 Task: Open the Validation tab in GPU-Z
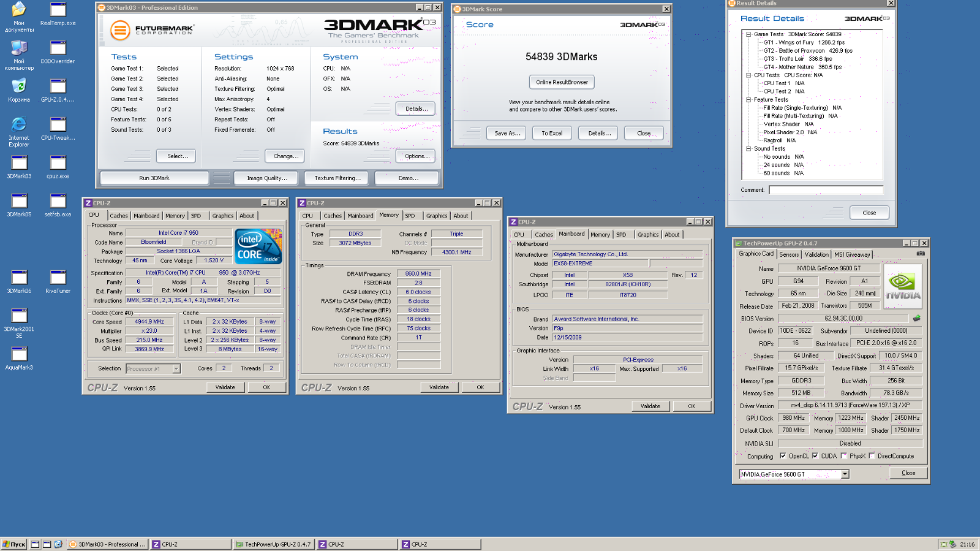coord(816,254)
